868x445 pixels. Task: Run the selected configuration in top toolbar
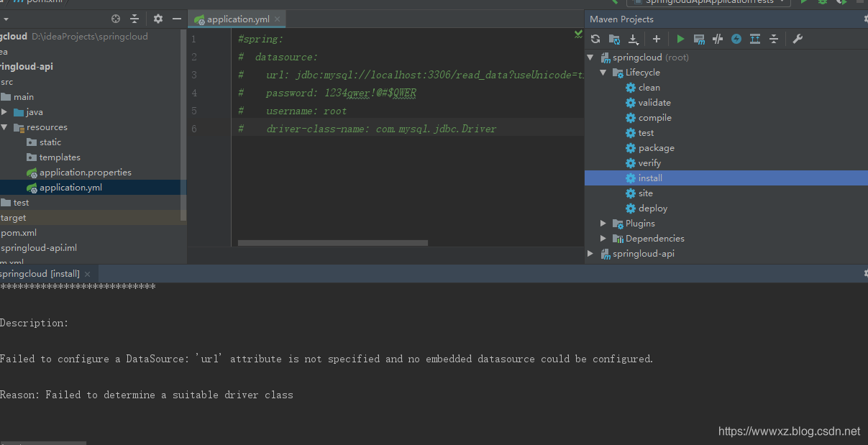tap(805, 2)
